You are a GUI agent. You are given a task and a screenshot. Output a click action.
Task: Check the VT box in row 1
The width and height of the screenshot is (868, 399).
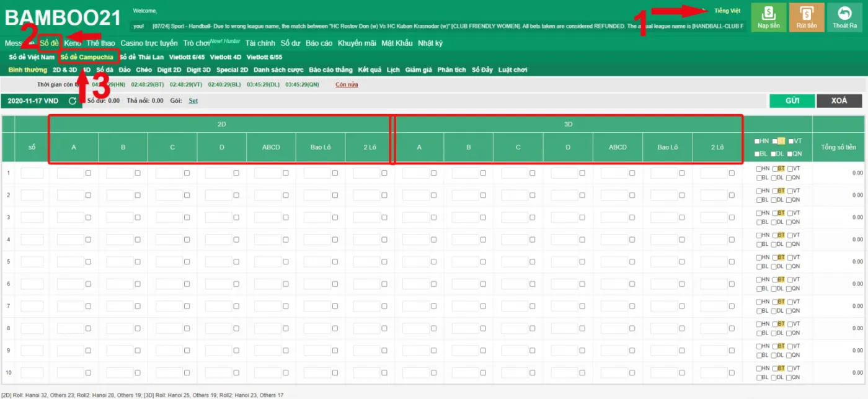tap(790, 169)
